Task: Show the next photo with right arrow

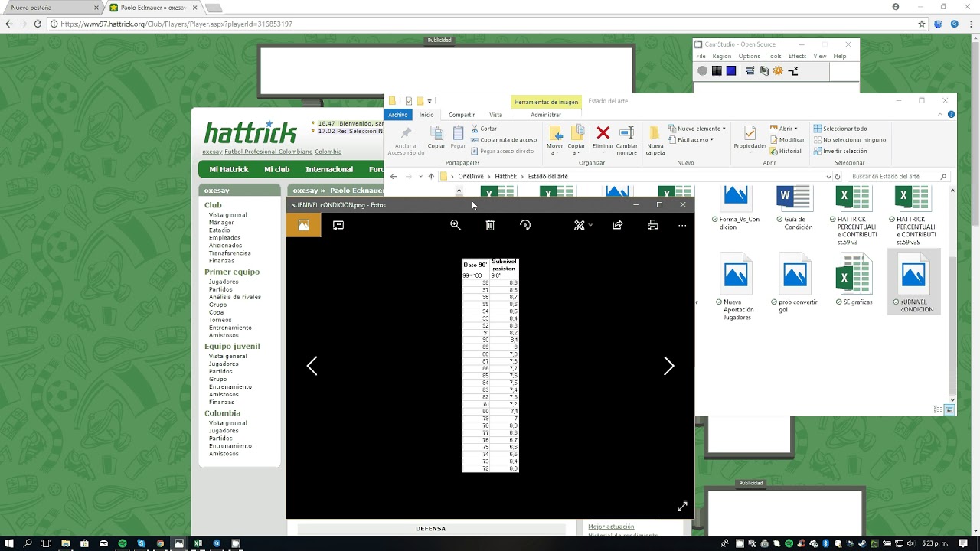Action: click(x=668, y=367)
